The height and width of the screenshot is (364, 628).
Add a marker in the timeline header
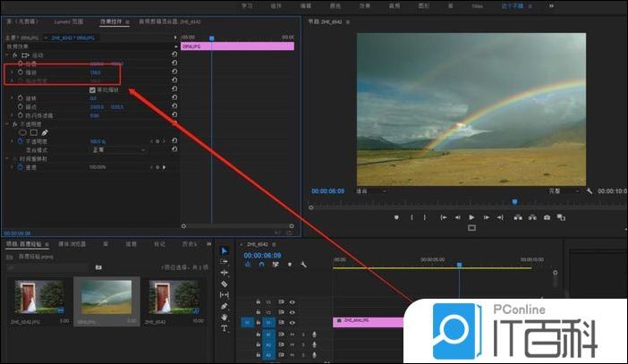290,265
